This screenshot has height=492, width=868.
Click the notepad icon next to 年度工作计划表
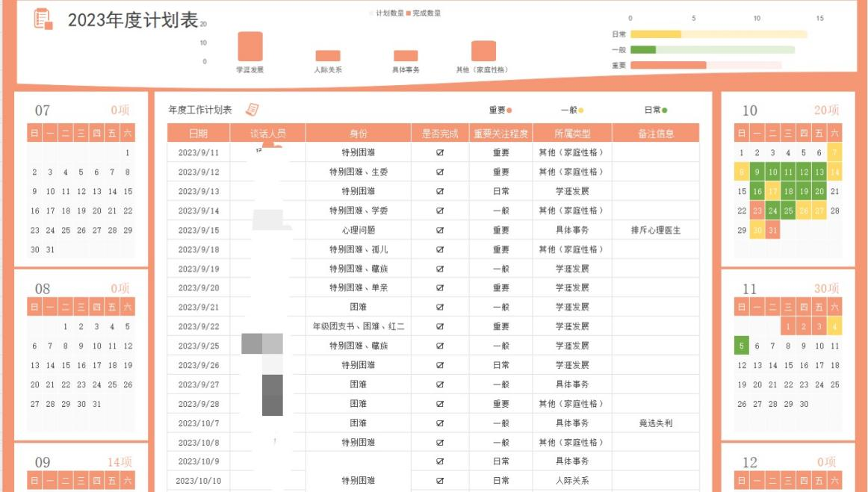tap(252, 110)
